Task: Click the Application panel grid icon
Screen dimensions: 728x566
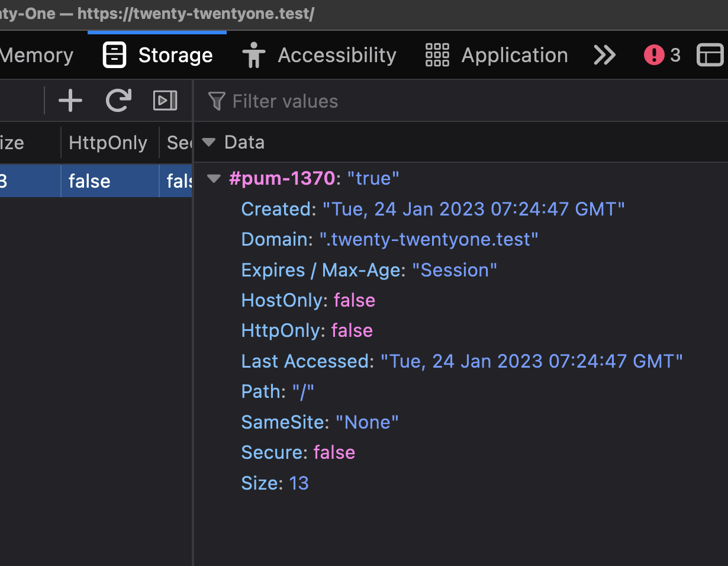Action: coord(437,54)
